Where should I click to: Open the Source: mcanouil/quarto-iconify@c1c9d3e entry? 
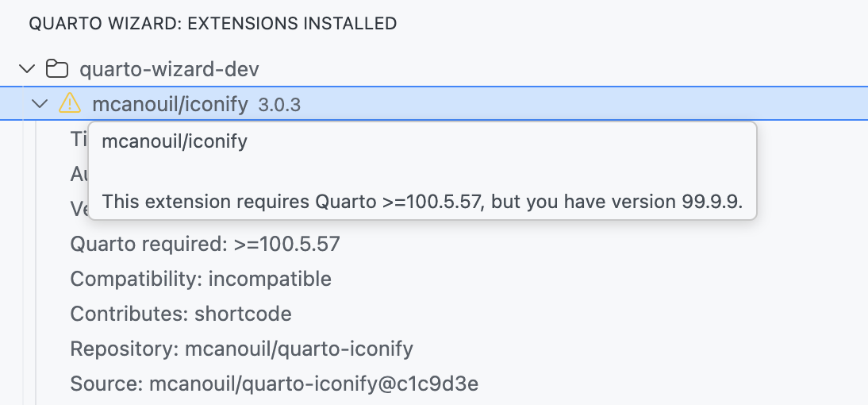[x=274, y=384]
